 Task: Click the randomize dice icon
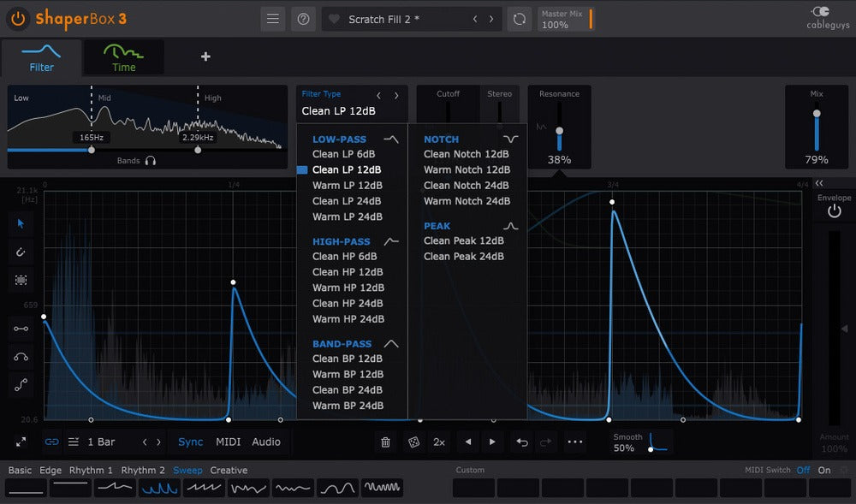[413, 442]
